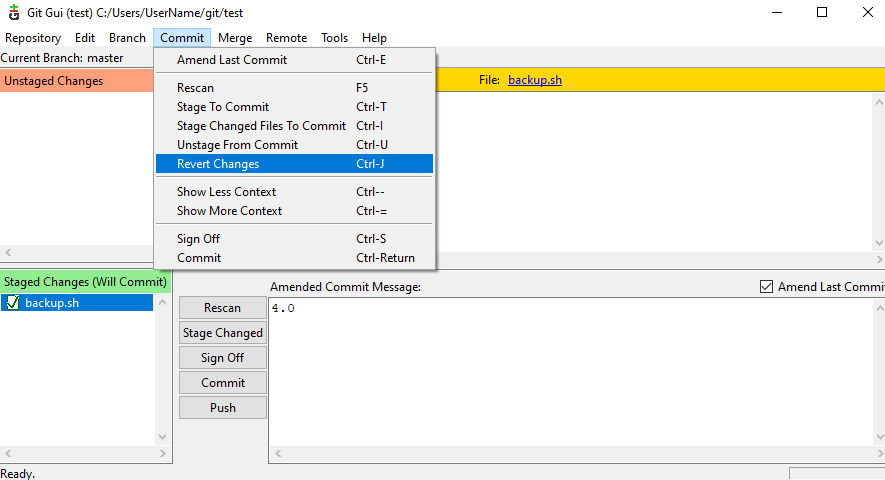The width and height of the screenshot is (885, 480).
Task: Click staged list horizontal scroll left arrow
Action: (8, 453)
